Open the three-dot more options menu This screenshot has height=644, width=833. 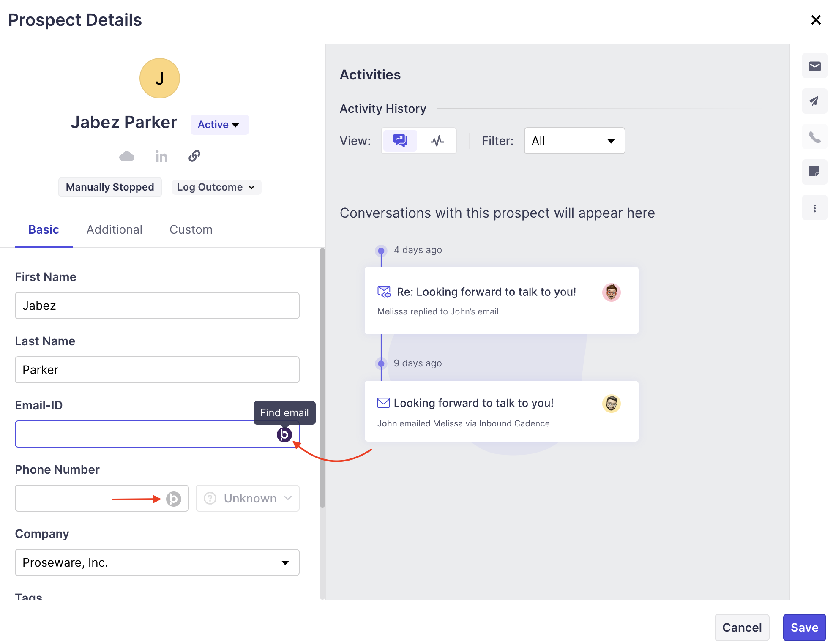814,208
